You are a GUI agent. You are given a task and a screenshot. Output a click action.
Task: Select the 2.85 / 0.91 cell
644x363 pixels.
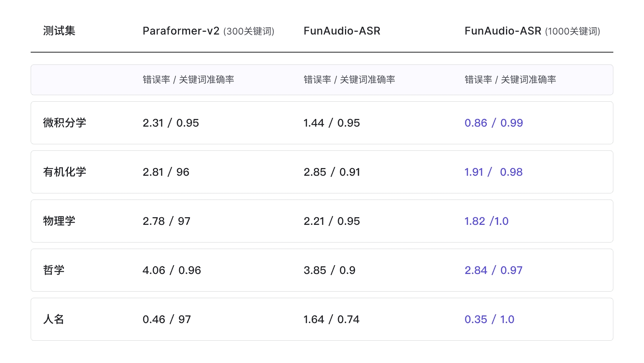pos(332,172)
